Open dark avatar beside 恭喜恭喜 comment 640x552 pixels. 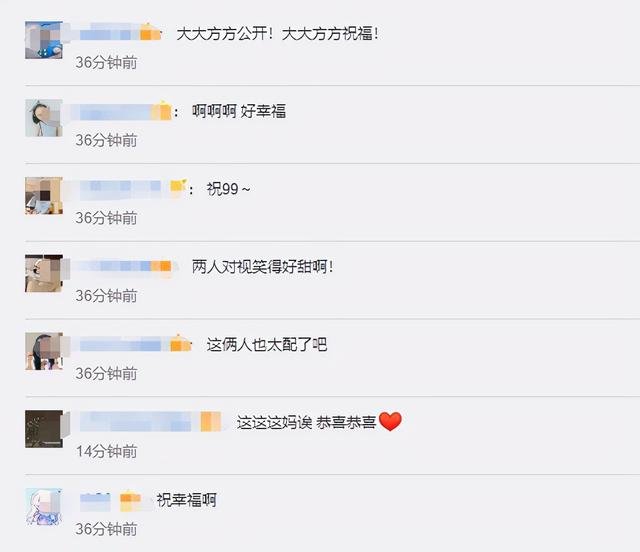(44, 429)
